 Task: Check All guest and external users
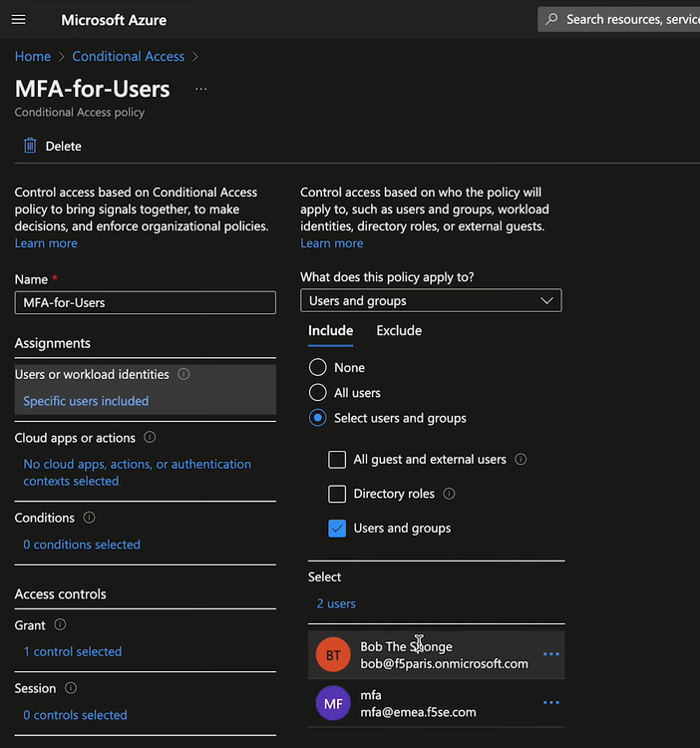coord(337,460)
